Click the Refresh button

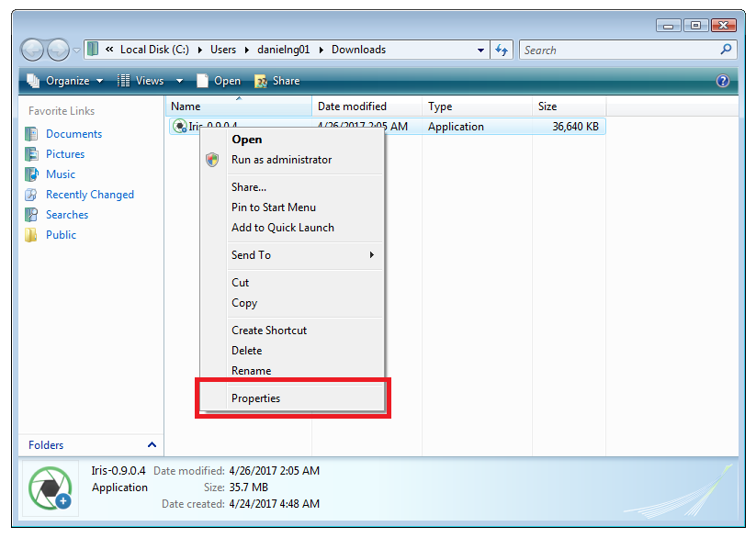pyautogui.click(x=502, y=50)
